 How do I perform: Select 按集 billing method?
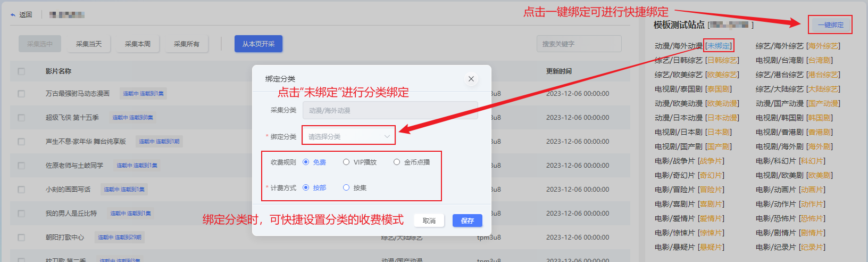pos(346,187)
